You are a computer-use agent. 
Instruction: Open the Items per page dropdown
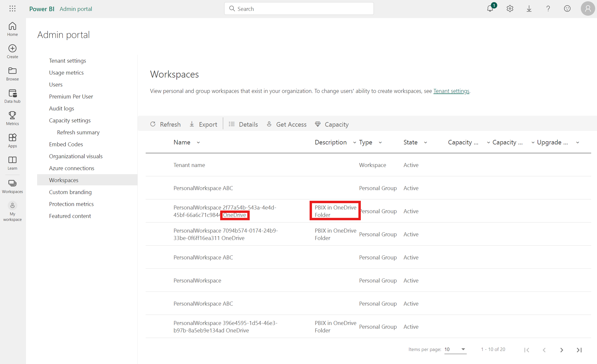point(455,349)
